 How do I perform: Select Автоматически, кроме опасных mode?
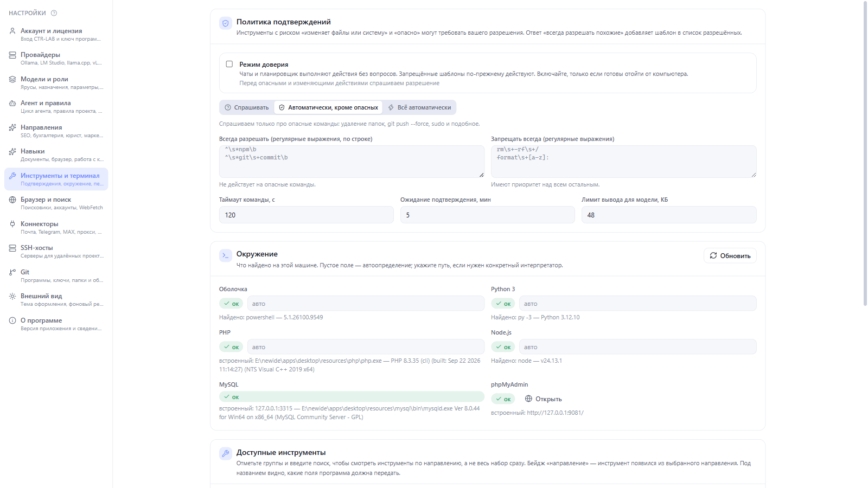tap(328, 107)
